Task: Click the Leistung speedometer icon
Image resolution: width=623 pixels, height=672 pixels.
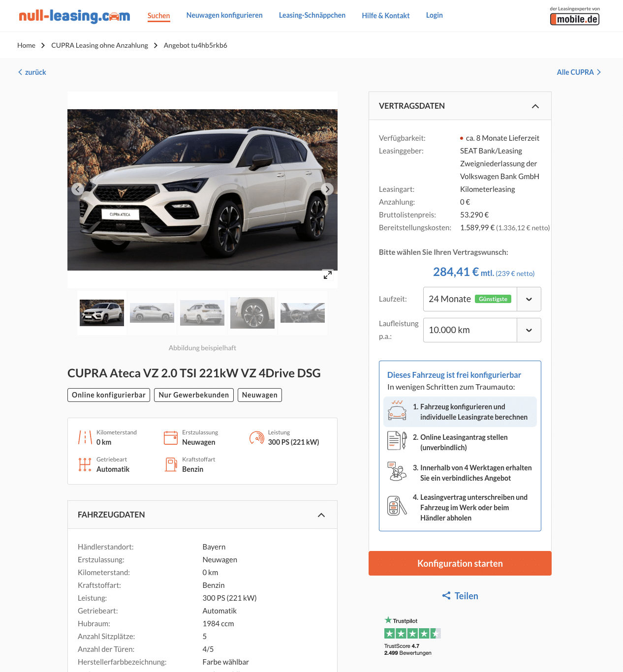Action: (x=256, y=437)
